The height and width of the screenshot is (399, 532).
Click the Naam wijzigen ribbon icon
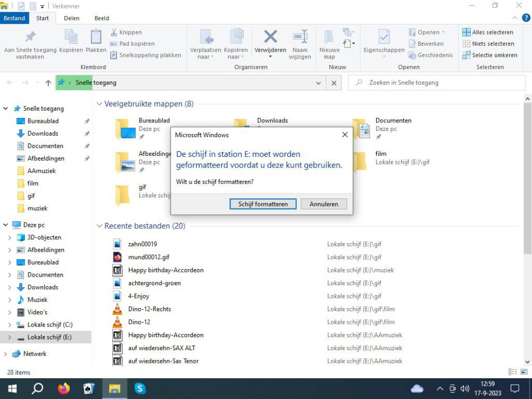(x=300, y=37)
